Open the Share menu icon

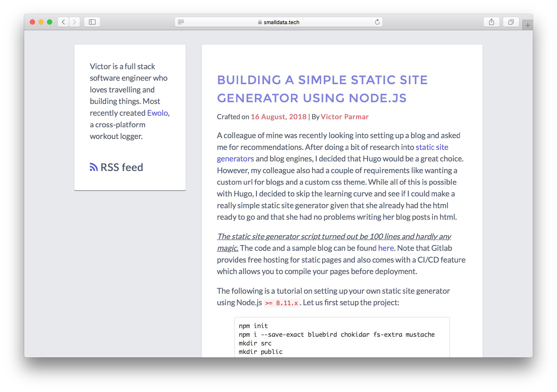(x=492, y=22)
